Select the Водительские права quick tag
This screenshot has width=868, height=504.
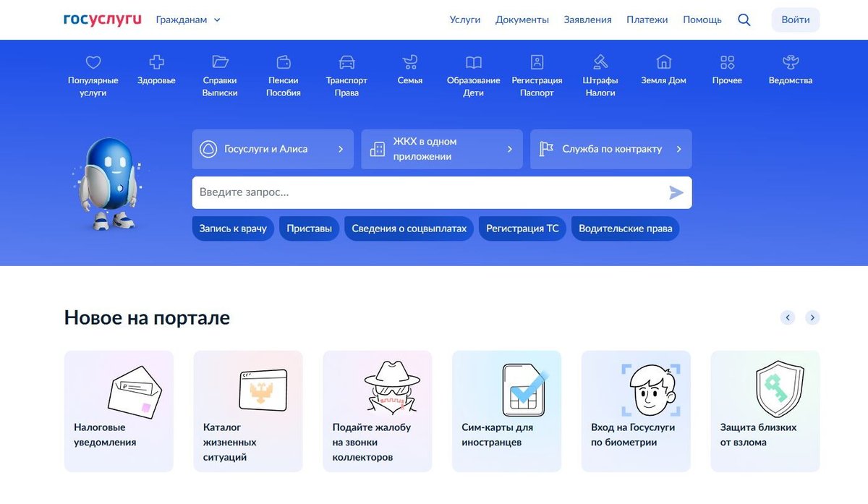[626, 228]
